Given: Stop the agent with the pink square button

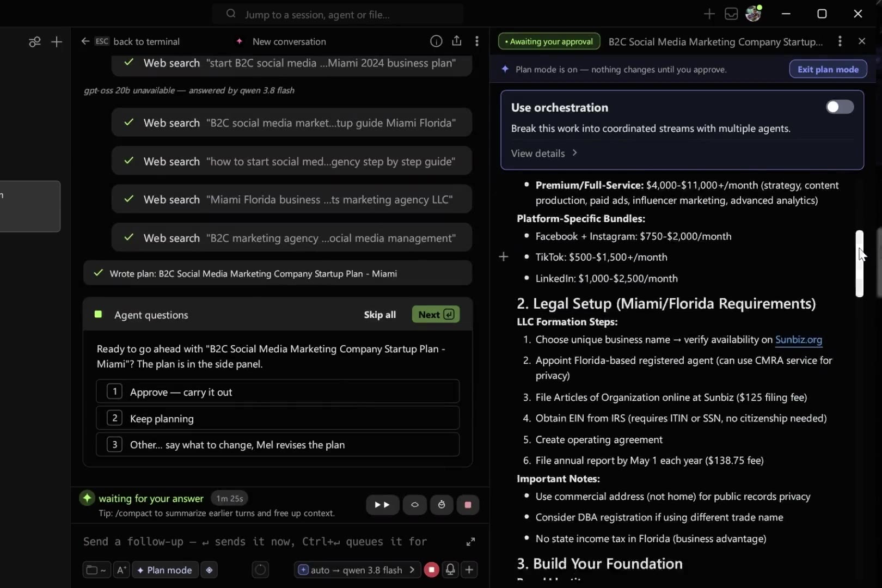Looking at the screenshot, I should (468, 505).
